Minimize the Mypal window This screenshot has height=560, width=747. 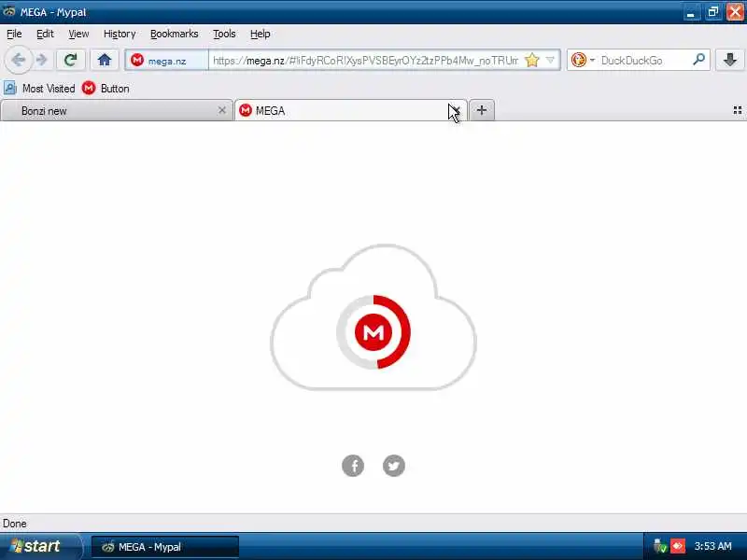(691, 12)
